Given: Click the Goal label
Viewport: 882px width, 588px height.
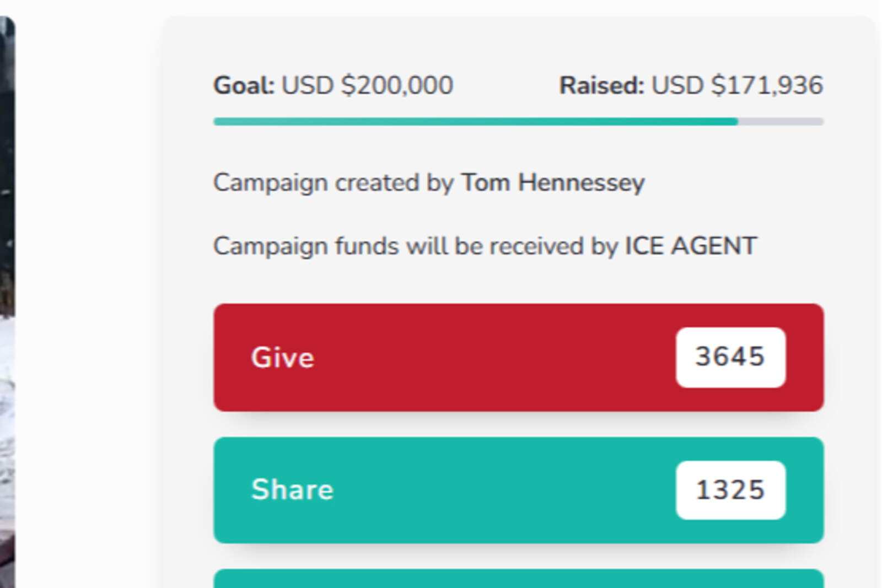Looking at the screenshot, I should (243, 85).
